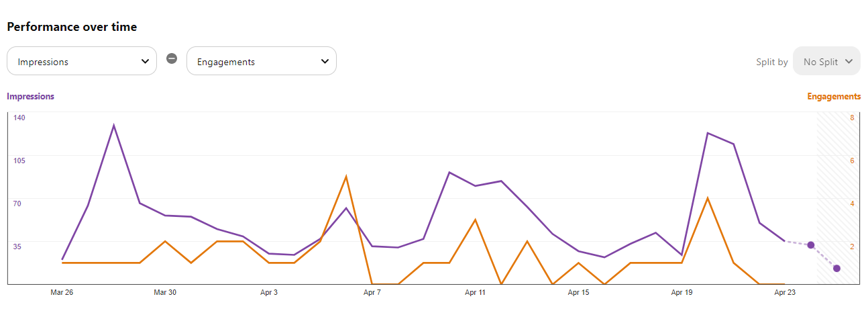Screen dimensions: 868x313
Task: Click the purple Impressions axis legend label
Action: 31,96
